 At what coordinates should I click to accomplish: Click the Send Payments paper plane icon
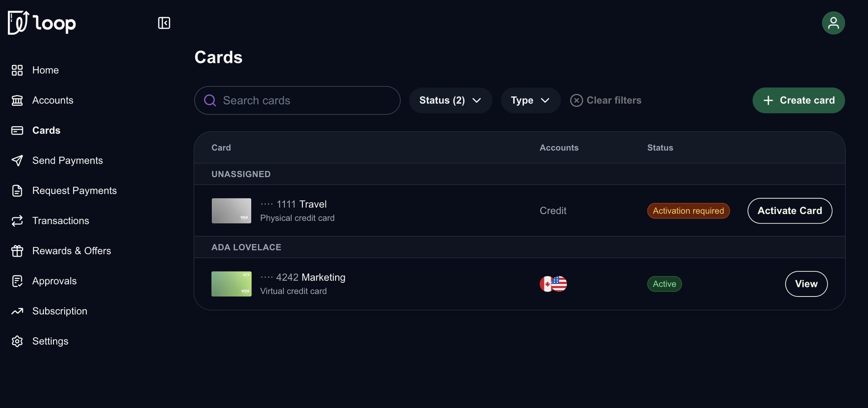(17, 161)
